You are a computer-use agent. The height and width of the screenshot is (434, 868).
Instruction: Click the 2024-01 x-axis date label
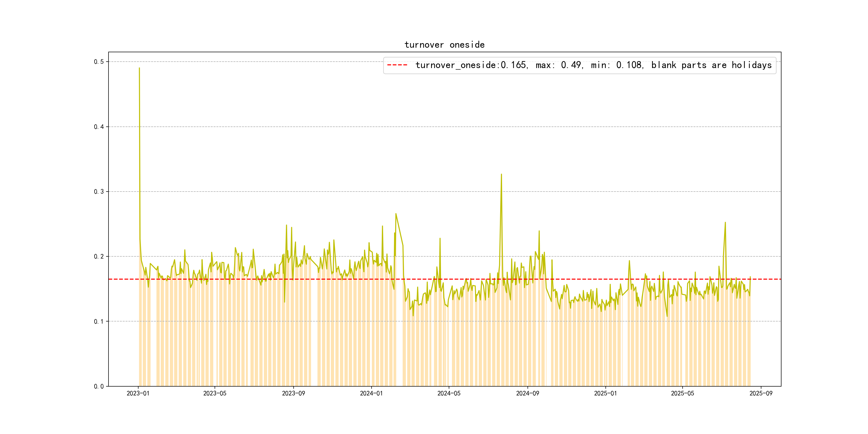(371, 394)
